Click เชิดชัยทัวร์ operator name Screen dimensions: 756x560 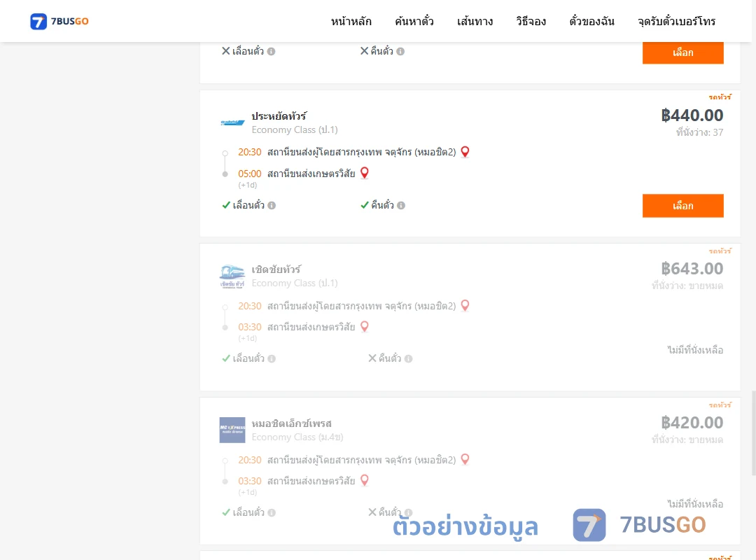(x=276, y=269)
